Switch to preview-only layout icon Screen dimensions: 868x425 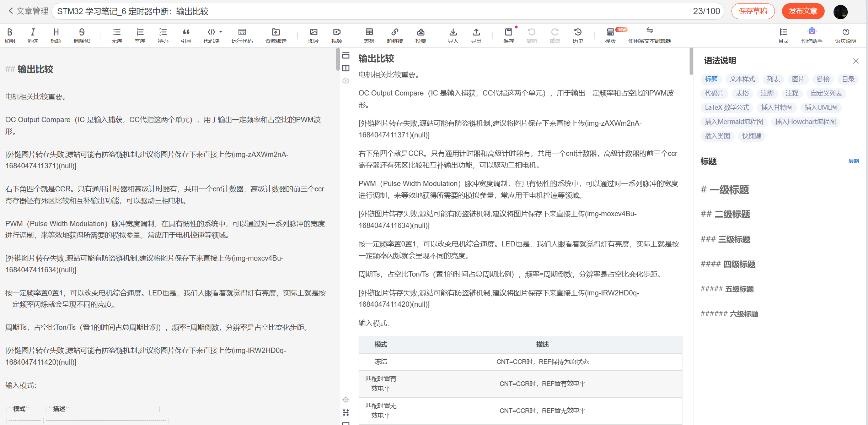(346, 55)
